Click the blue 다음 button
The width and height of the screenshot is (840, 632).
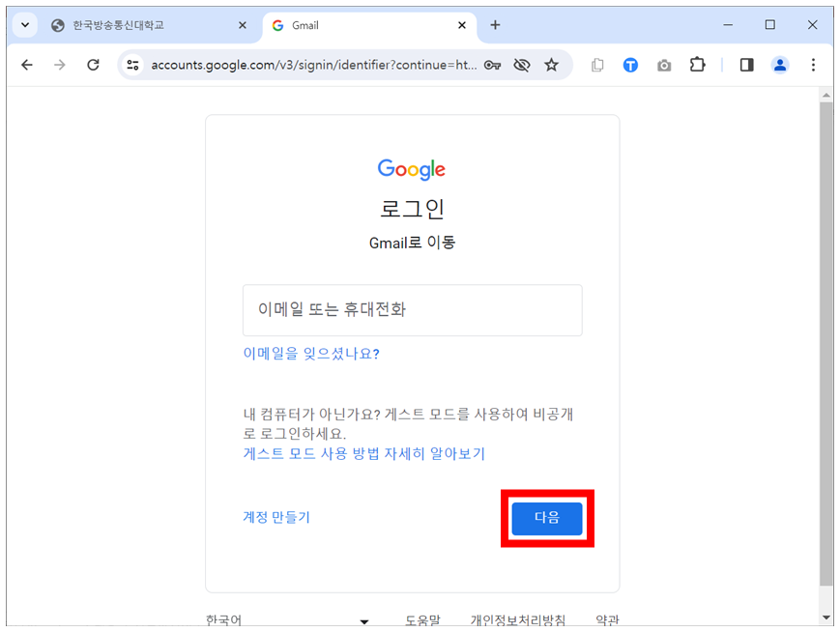click(x=547, y=519)
